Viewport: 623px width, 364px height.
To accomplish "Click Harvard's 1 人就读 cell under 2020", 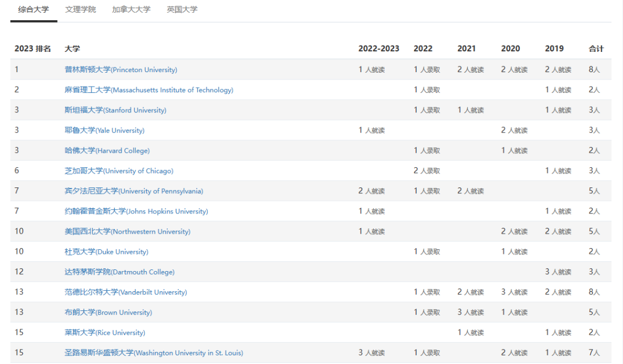I will pos(514,151).
